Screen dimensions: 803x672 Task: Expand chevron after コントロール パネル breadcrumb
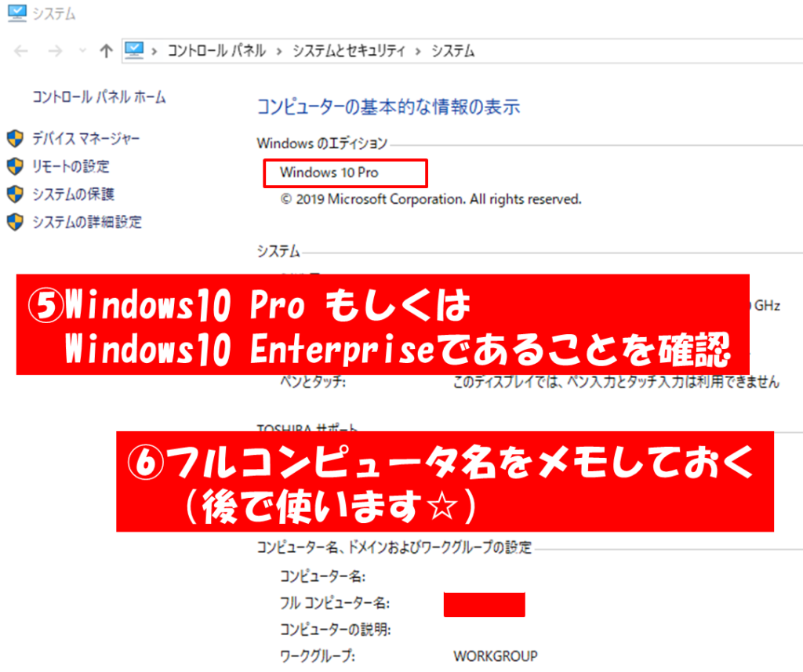click(279, 51)
